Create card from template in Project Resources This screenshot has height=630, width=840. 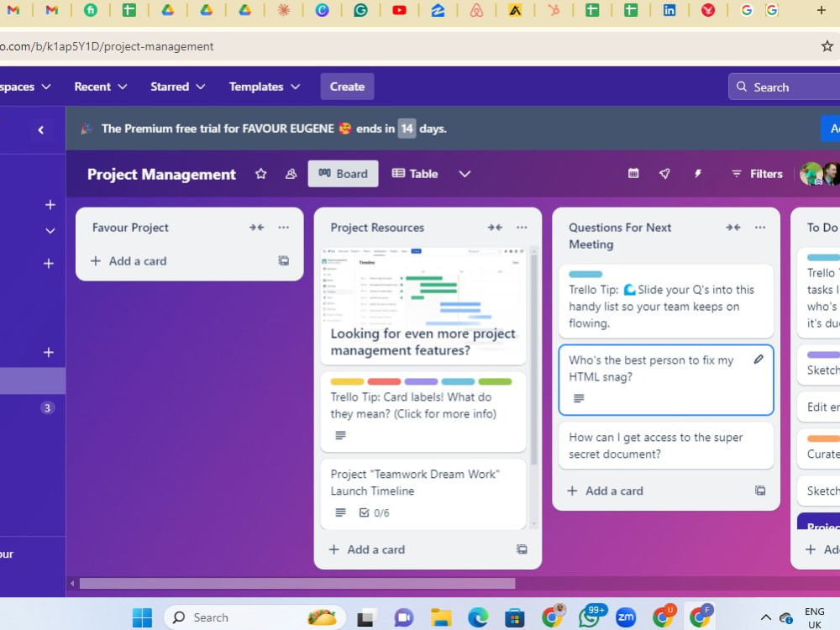click(522, 549)
